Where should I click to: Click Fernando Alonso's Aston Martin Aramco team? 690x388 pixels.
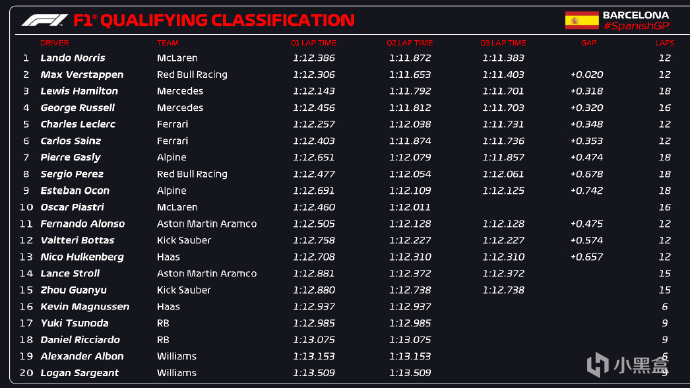(207, 224)
